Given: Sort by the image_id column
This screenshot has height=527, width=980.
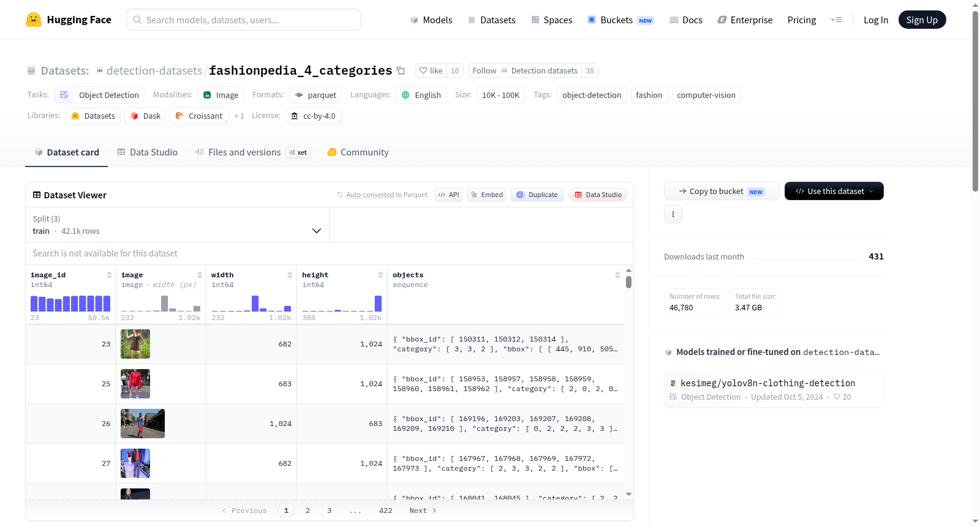Looking at the screenshot, I should (x=109, y=275).
